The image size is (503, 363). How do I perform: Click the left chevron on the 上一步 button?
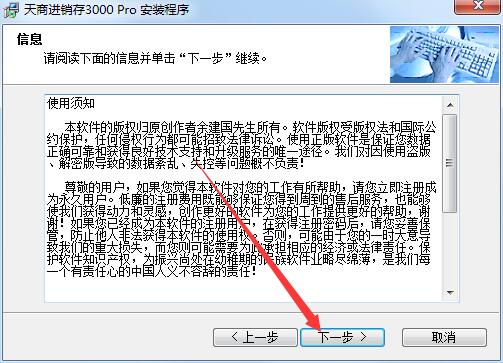coord(235,337)
